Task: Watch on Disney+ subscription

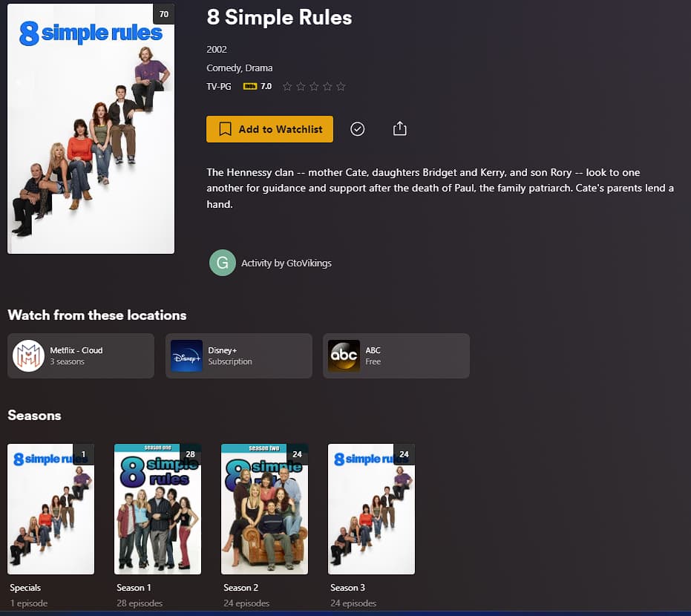Action: tap(238, 355)
